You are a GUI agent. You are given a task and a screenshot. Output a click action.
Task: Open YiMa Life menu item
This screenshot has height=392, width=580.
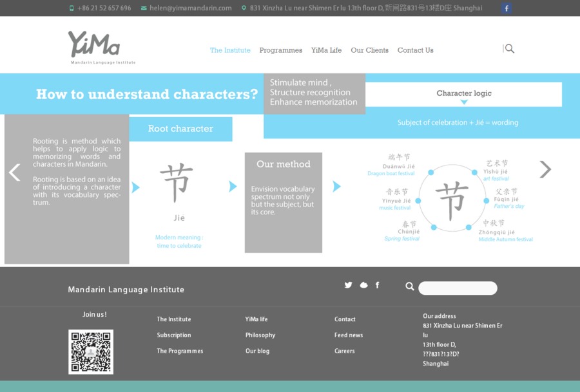click(x=326, y=50)
